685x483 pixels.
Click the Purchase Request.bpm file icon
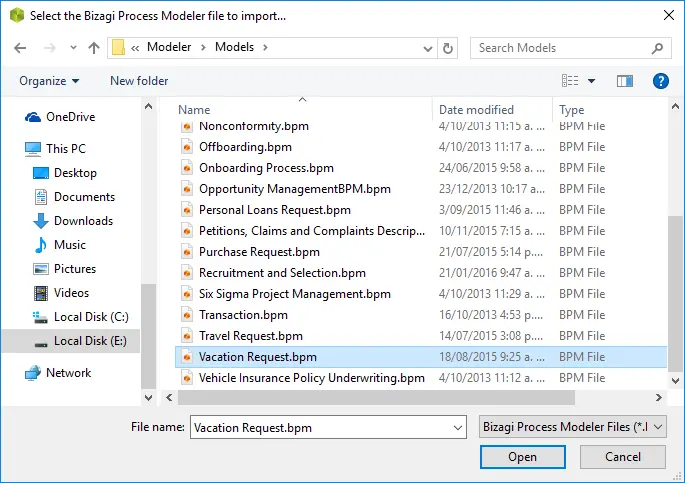(187, 252)
